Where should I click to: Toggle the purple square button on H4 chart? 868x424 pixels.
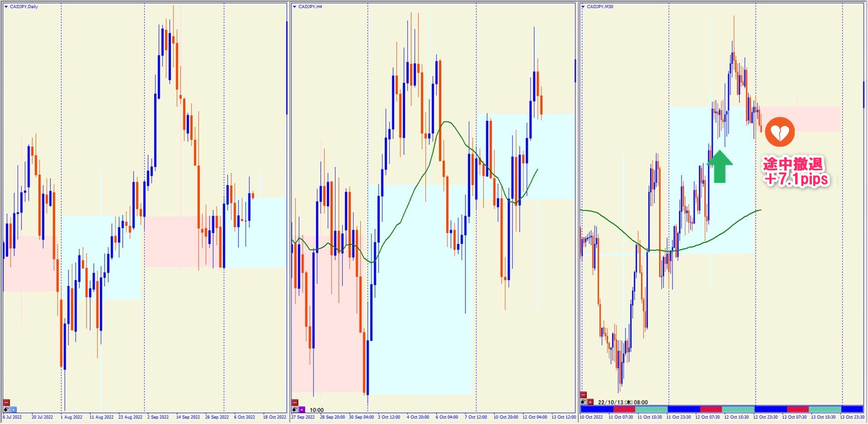[x=302, y=409]
